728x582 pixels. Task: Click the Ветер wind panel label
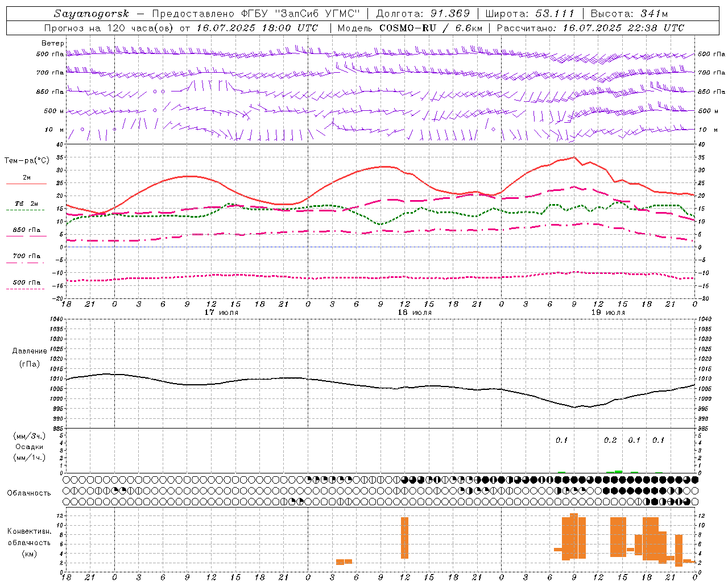[x=53, y=43]
